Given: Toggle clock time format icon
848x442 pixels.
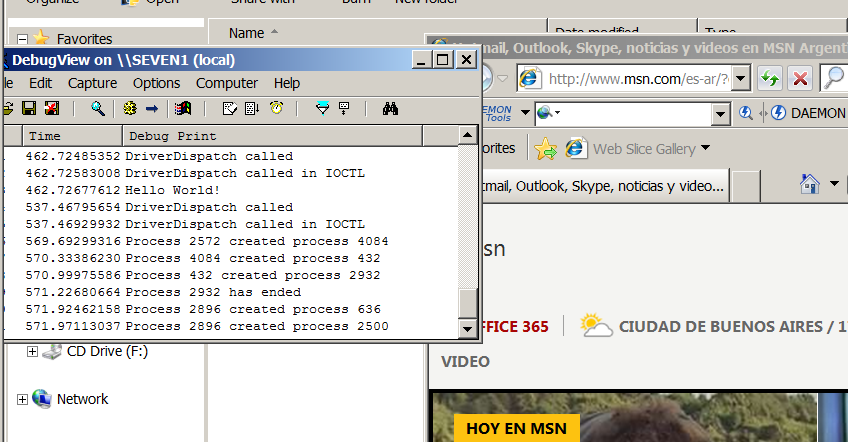Looking at the screenshot, I should (x=275, y=108).
